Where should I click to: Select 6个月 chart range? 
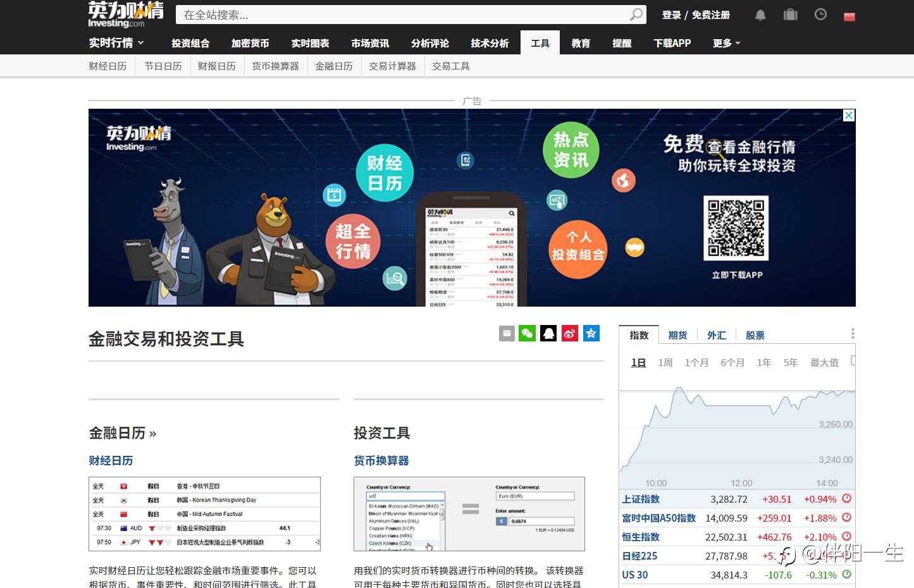732,362
